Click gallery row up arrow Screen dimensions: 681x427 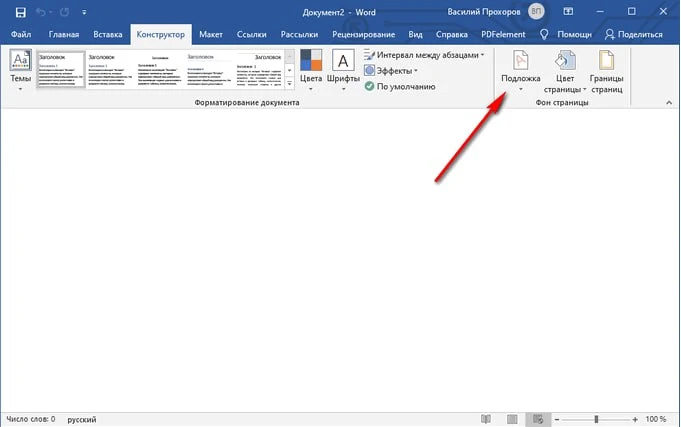[290, 56]
